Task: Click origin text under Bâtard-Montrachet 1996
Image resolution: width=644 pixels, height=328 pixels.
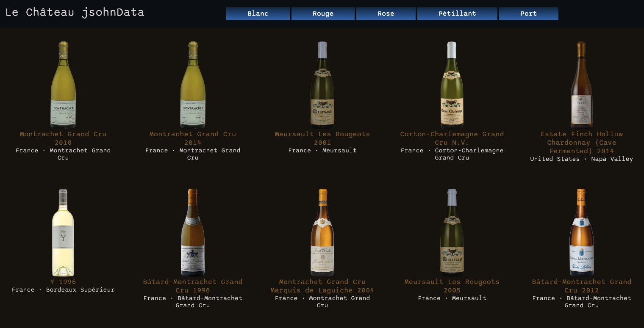Action: (x=193, y=302)
